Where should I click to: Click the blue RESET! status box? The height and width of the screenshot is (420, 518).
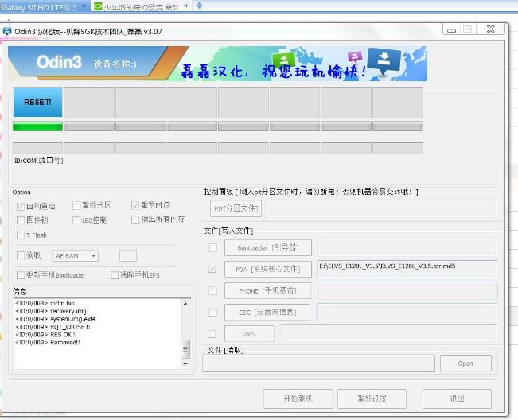click(x=37, y=102)
